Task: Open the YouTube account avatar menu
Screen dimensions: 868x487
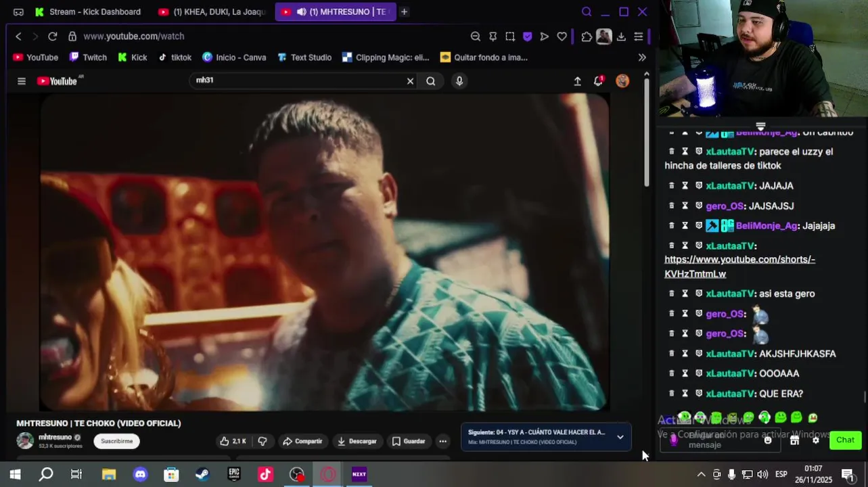Action: 622,81
